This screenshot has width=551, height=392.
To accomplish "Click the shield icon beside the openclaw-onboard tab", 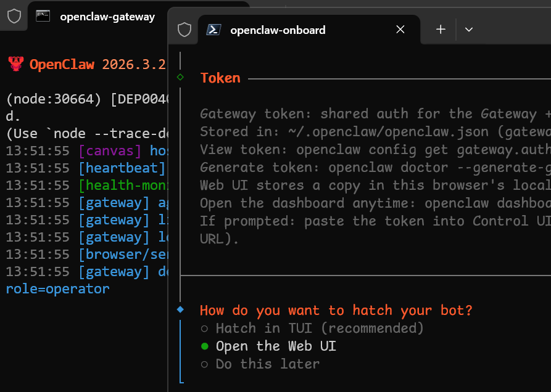I will [x=184, y=30].
